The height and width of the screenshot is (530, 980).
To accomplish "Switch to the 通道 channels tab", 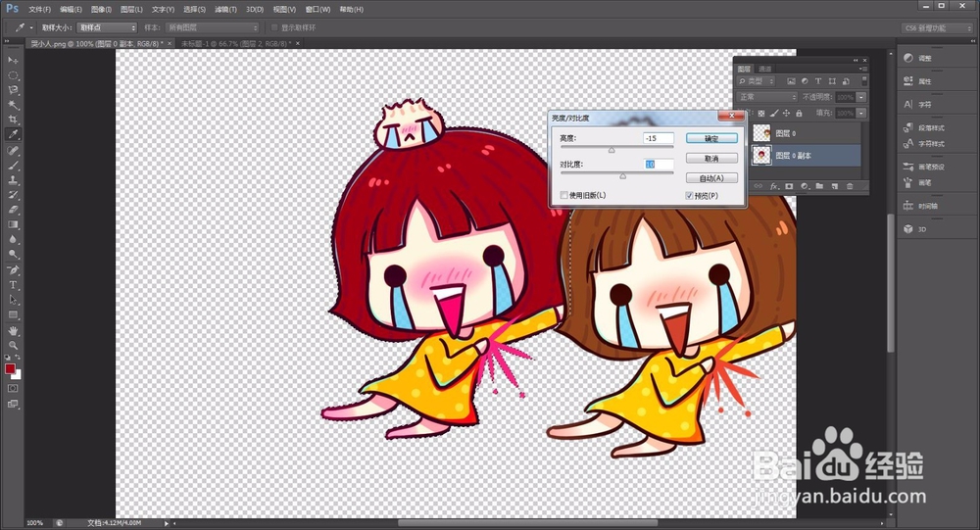I will [x=765, y=69].
